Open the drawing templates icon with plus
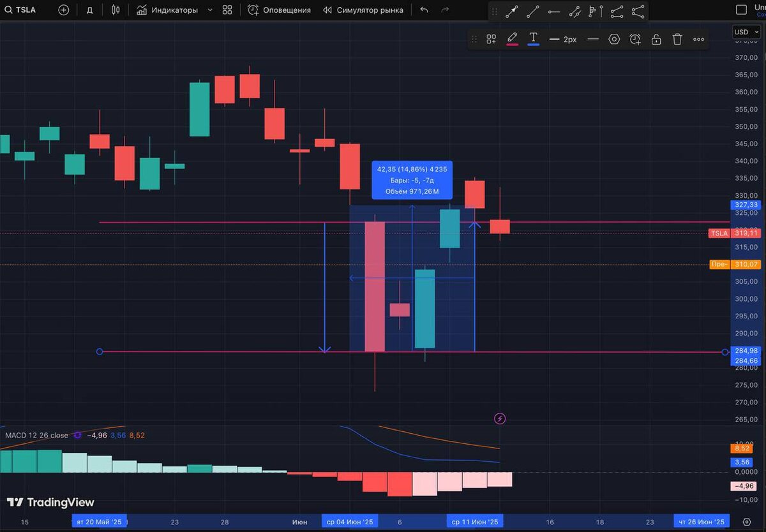This screenshot has height=532, width=766. (492, 40)
